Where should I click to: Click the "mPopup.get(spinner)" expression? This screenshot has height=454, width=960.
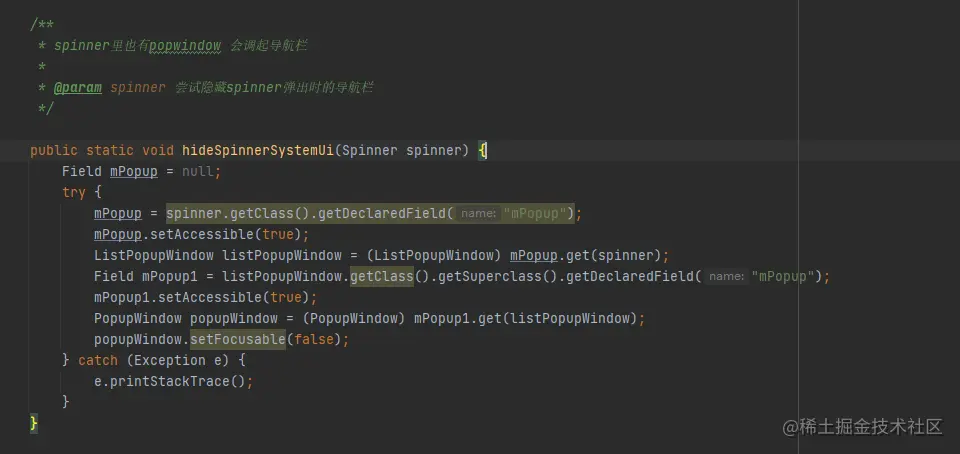pyautogui.click(x=586, y=255)
